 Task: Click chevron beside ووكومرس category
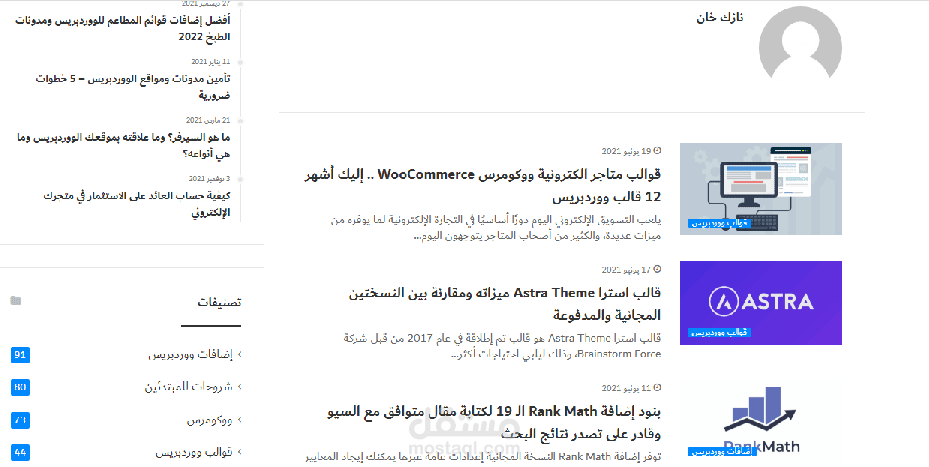(x=239, y=420)
